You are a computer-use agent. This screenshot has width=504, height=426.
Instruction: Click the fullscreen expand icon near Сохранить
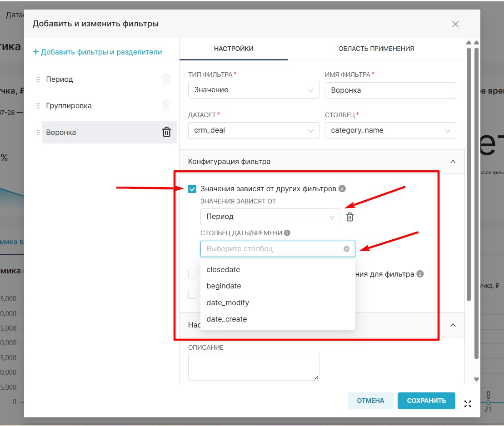pyautogui.click(x=468, y=404)
